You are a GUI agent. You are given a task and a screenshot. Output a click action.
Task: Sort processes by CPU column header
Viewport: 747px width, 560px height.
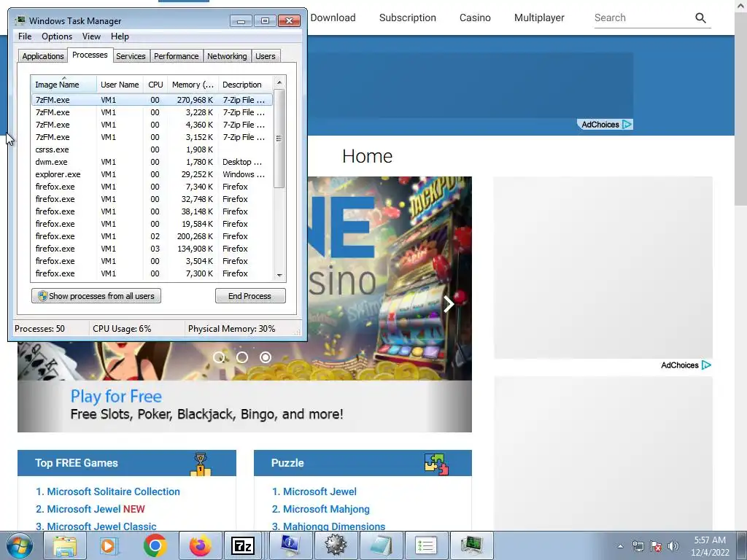click(155, 85)
